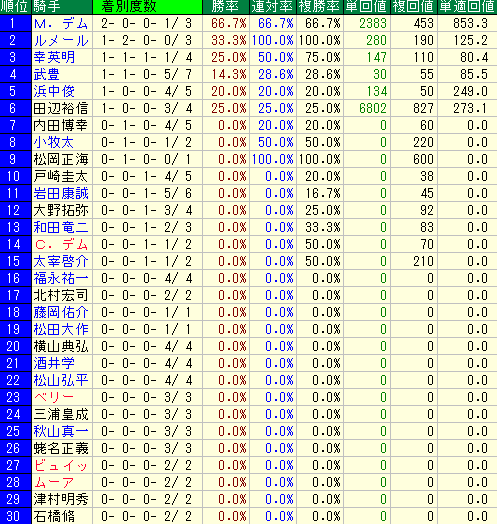
Task: Click jockey name ムーア
Action: [x=54, y=482]
